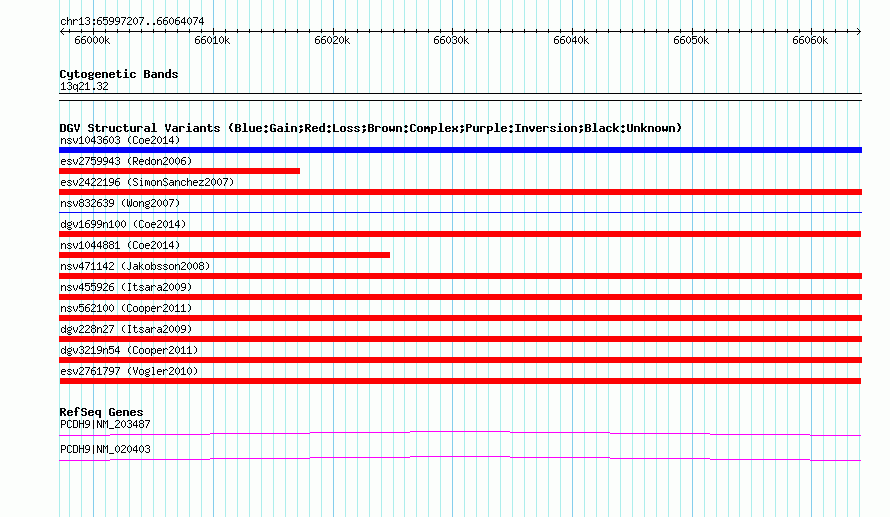This screenshot has height=517, width=890.
Task: Click the cytogenetic band 13q21.32 line
Action: (460, 97)
